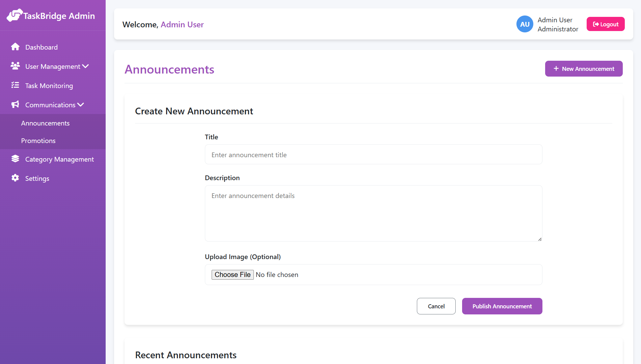The width and height of the screenshot is (641, 364).
Task: Switch to the Promotions section
Action: coord(38,141)
